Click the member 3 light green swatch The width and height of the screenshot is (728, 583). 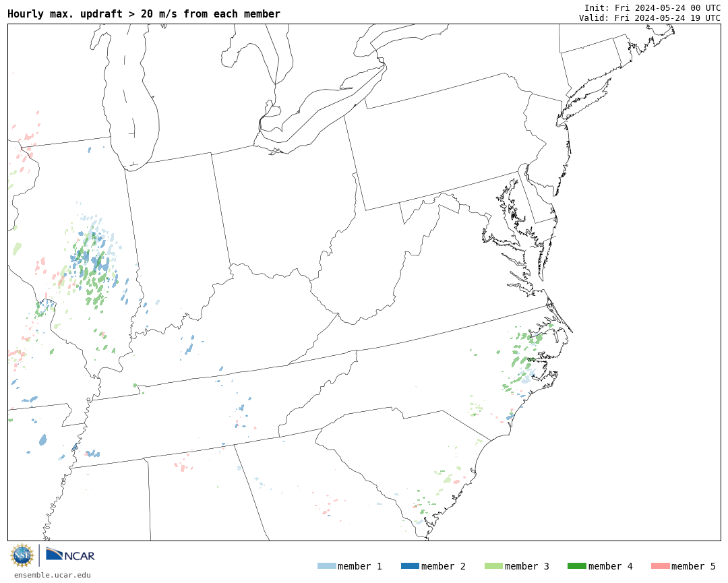493,566
